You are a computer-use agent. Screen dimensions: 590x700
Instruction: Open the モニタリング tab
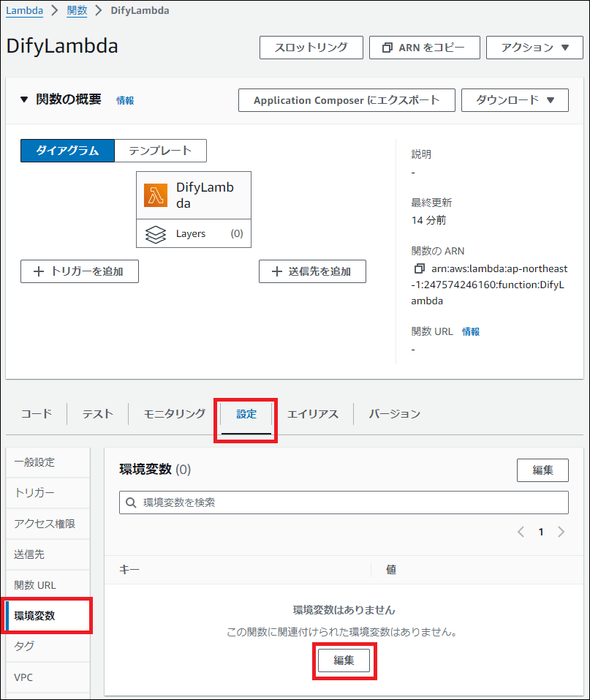(174, 413)
